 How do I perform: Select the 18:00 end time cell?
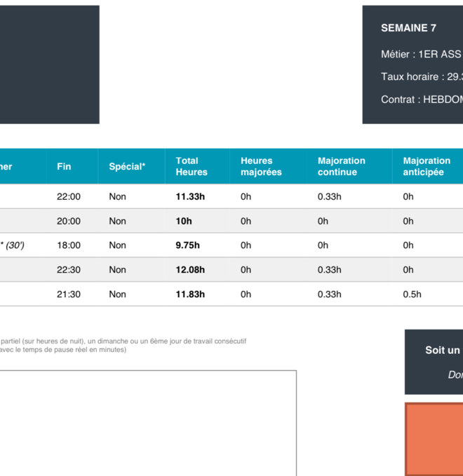point(69,245)
